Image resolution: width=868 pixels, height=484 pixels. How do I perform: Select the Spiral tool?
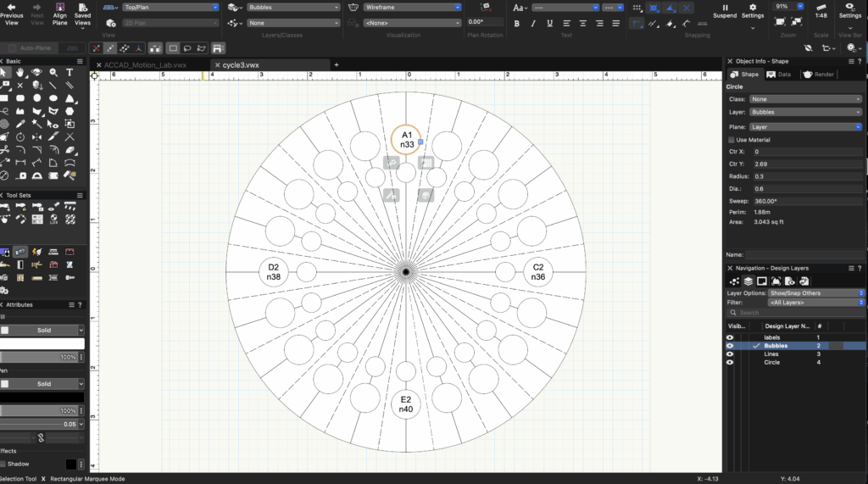click(4, 124)
